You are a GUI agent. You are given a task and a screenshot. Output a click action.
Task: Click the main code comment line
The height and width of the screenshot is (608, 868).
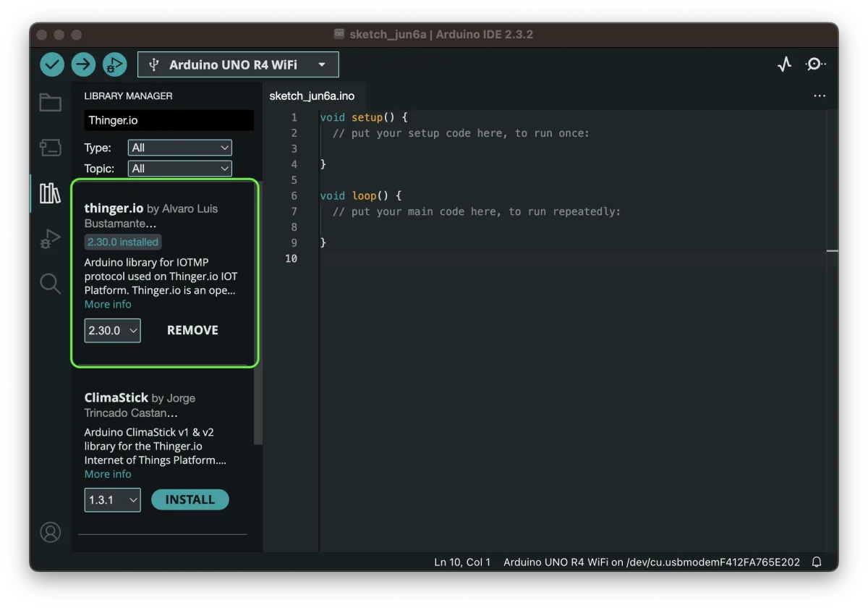tap(477, 211)
